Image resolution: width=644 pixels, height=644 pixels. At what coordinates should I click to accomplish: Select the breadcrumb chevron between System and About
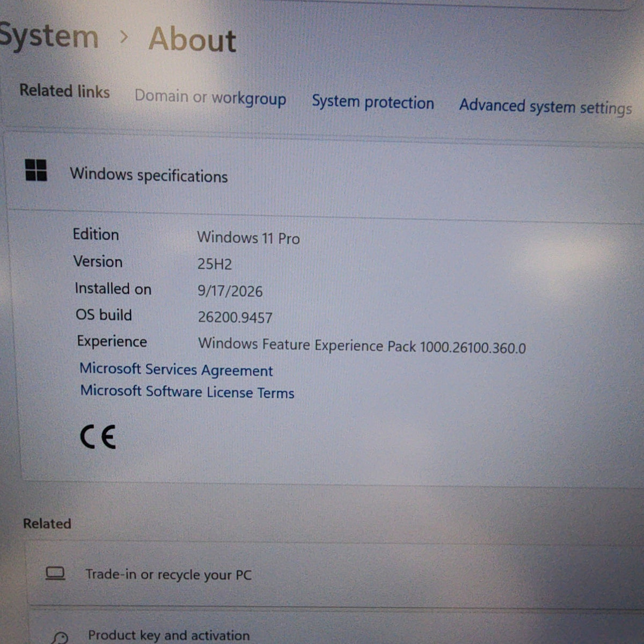pos(124,37)
